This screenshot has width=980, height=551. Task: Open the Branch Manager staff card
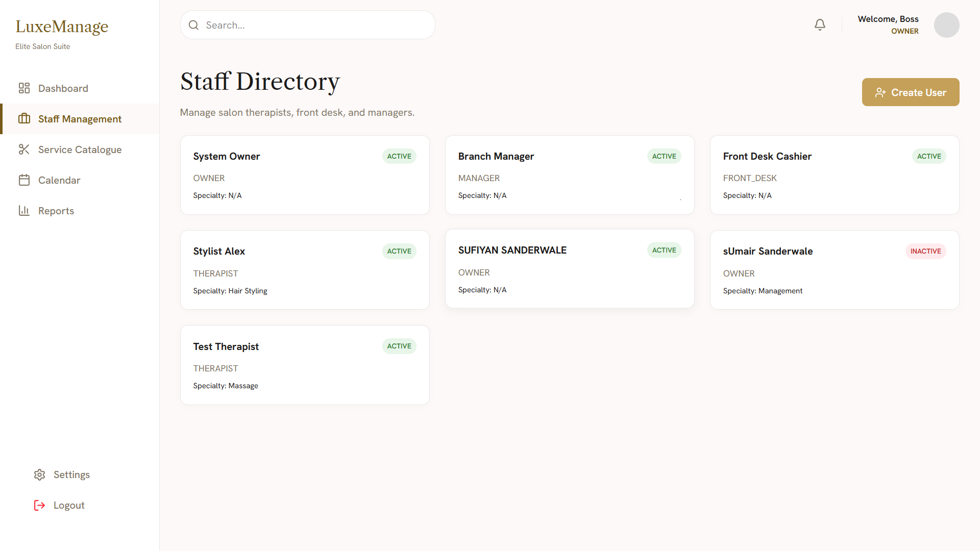pyautogui.click(x=570, y=175)
